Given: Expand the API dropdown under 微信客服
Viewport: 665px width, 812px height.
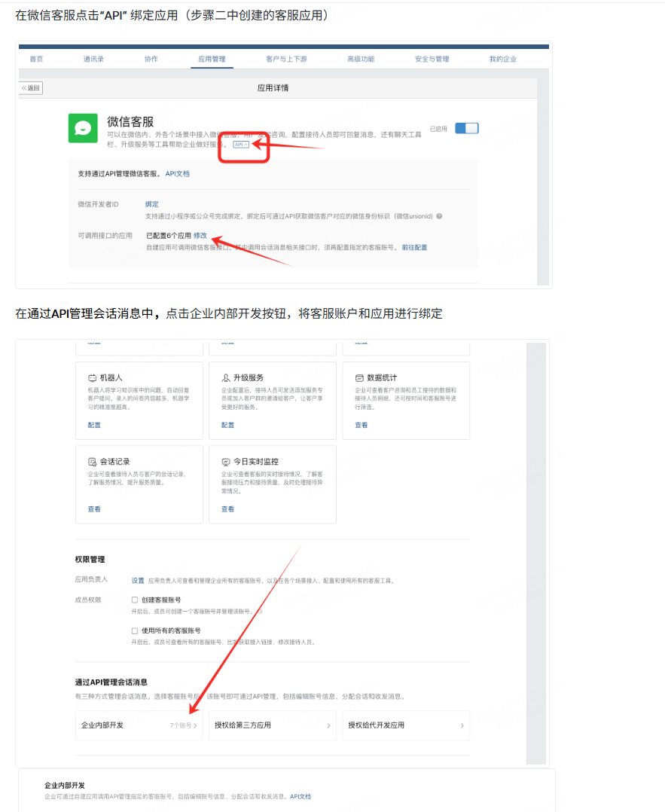Looking at the screenshot, I should (x=241, y=144).
